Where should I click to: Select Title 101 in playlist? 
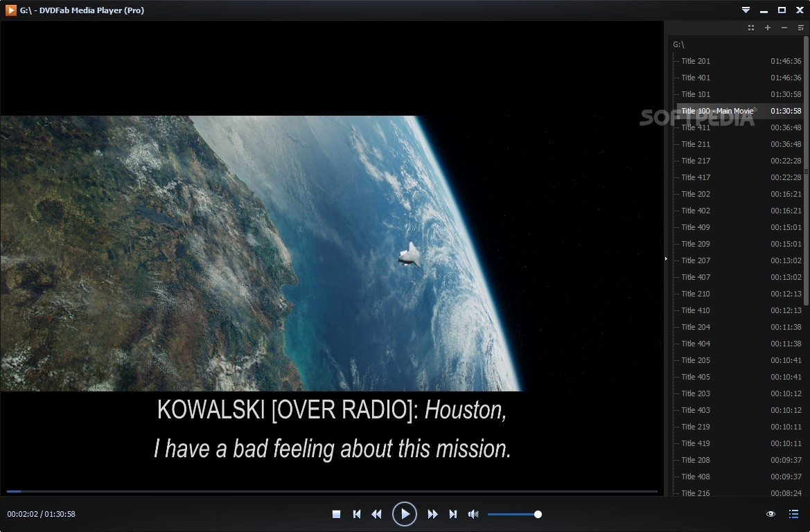pos(740,94)
